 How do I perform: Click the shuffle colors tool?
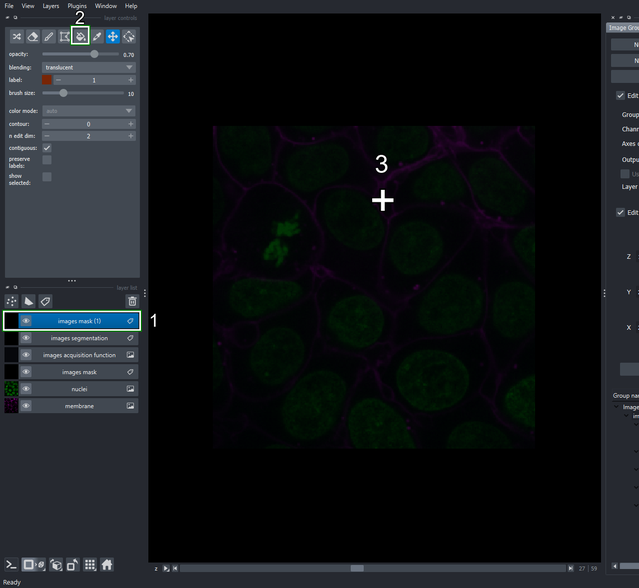click(17, 37)
